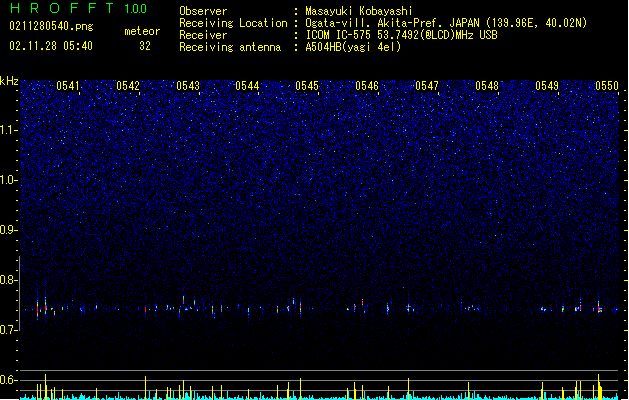The height and width of the screenshot is (400, 629).
Task: Click the 0543 time marker
Action: [188, 86]
